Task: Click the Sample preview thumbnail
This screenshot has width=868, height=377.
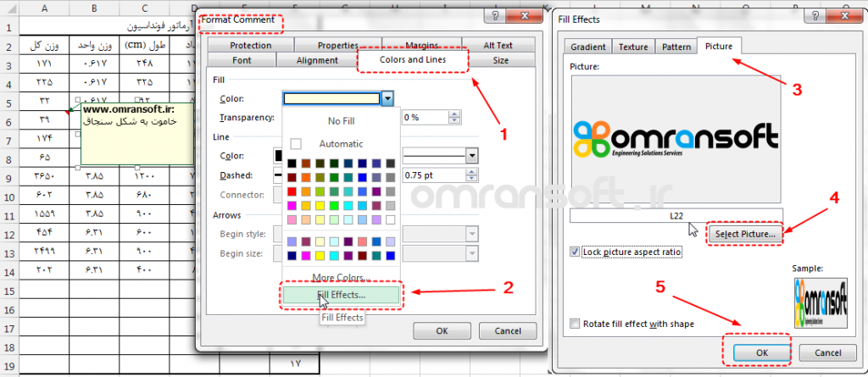Action: [821, 302]
